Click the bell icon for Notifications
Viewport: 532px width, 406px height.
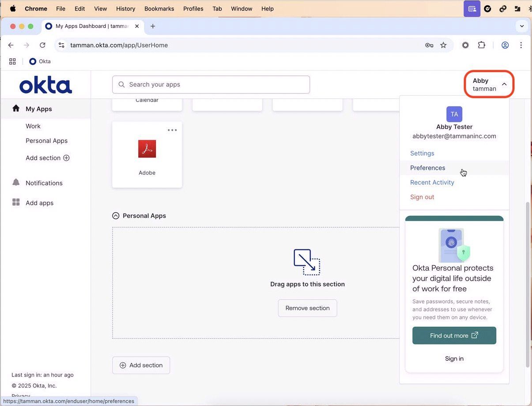tap(16, 182)
